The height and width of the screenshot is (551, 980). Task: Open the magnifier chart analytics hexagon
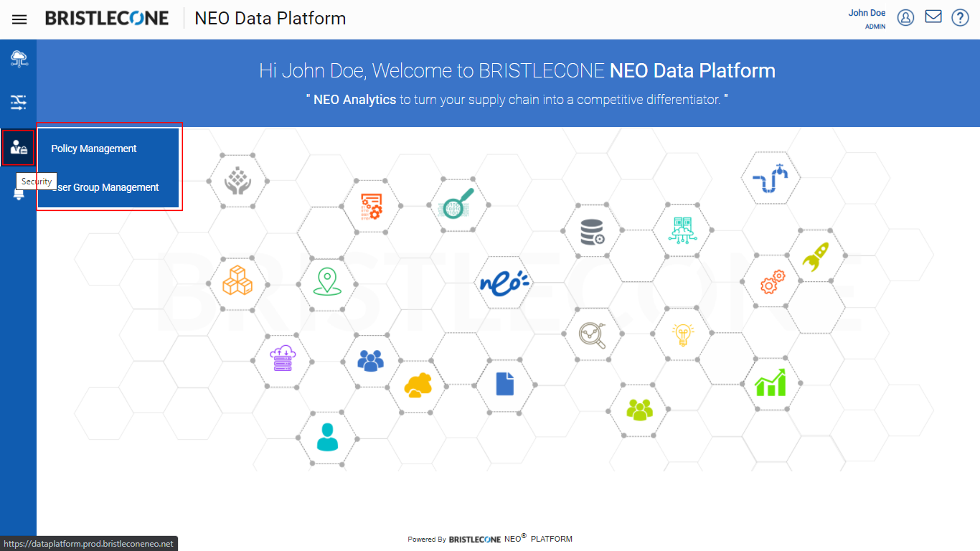(x=593, y=334)
